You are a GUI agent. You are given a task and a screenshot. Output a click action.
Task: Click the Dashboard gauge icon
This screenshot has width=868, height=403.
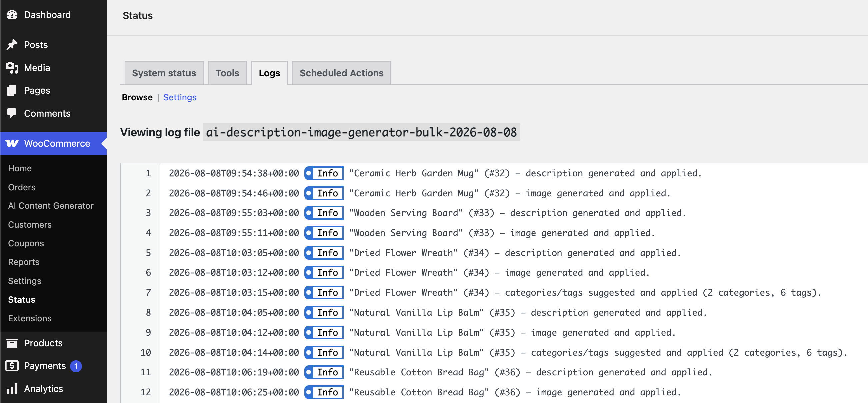(x=12, y=15)
